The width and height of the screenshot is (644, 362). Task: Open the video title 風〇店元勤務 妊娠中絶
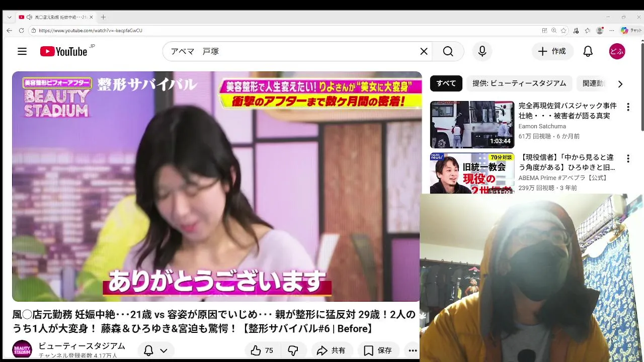214,322
